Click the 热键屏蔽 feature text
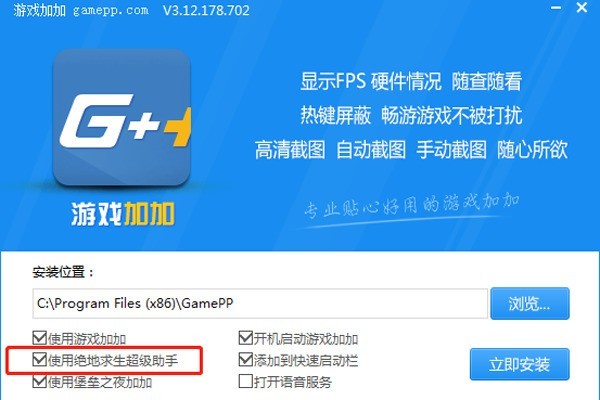This screenshot has width=600, height=400. (x=336, y=115)
